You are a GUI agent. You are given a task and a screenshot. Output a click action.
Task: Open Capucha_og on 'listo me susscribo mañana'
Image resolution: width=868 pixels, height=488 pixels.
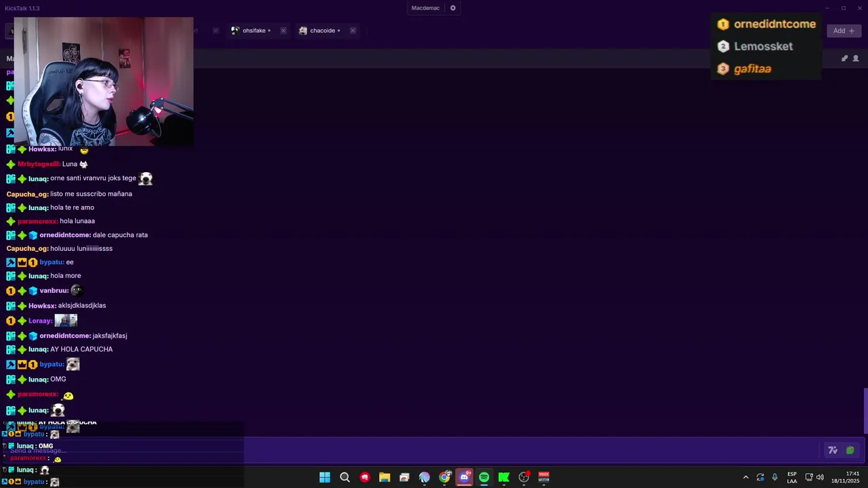pos(27,194)
